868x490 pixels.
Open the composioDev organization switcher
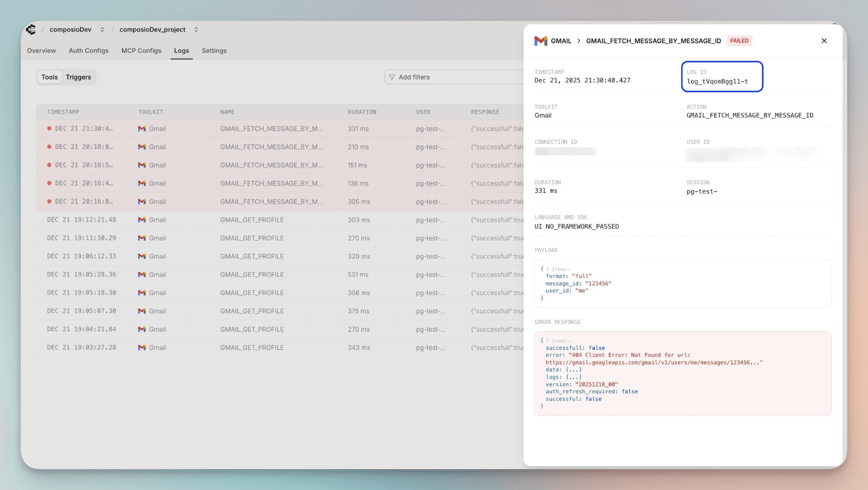tap(102, 29)
